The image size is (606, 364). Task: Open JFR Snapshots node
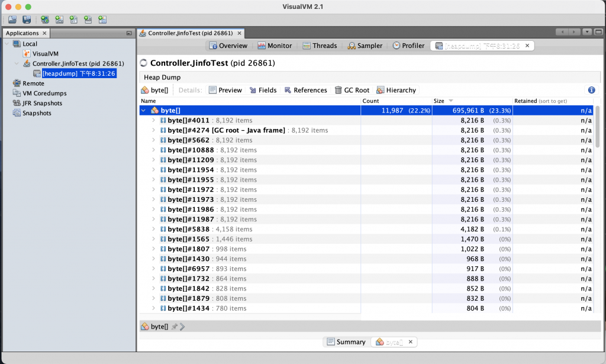click(42, 103)
